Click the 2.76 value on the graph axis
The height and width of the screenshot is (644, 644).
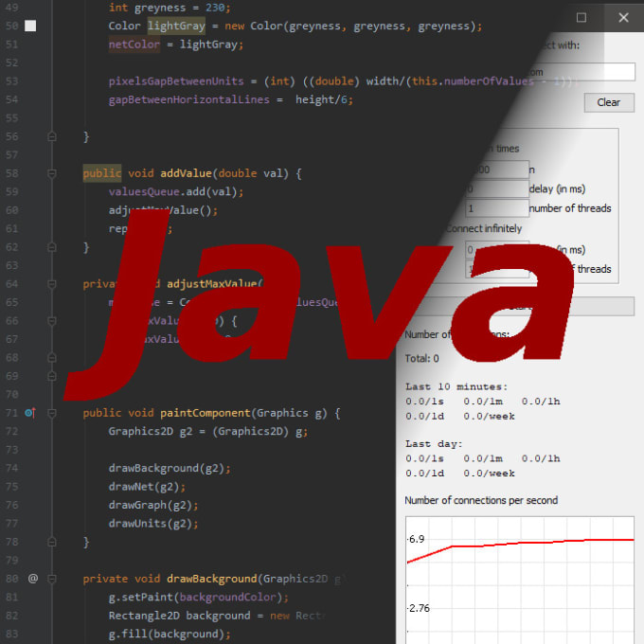[x=420, y=608]
